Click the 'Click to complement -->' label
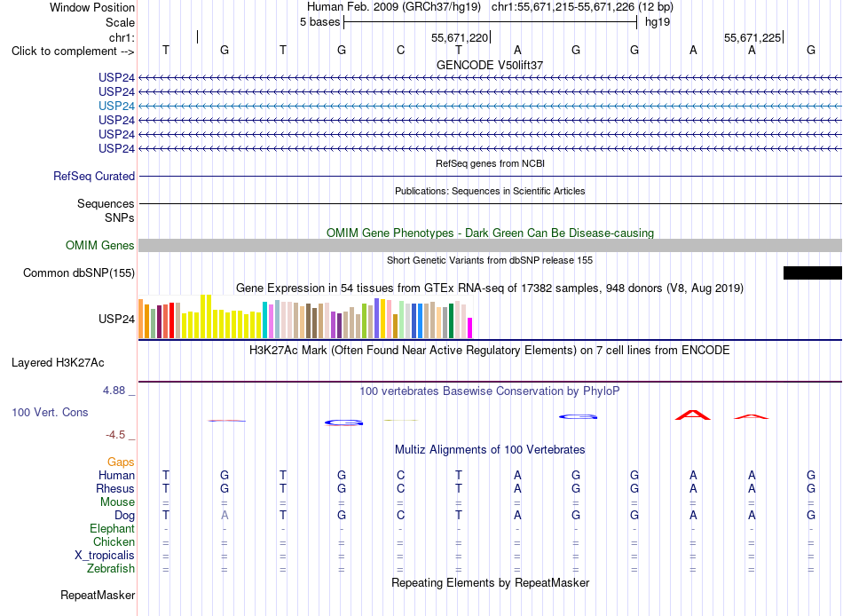Viewport: 843px width, 616px height. (x=73, y=51)
